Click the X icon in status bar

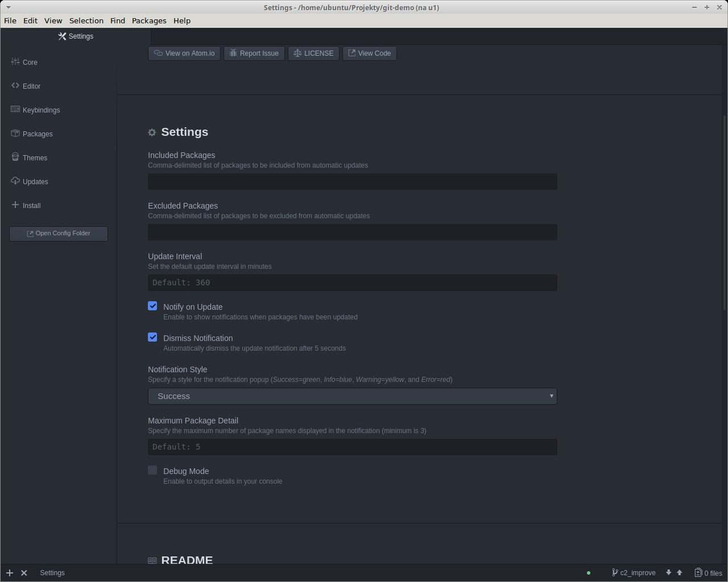point(24,573)
